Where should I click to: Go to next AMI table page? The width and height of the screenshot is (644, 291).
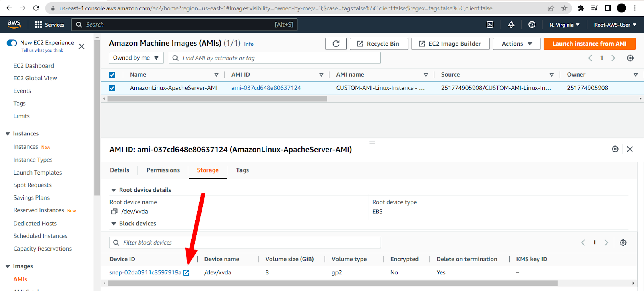[x=613, y=58]
